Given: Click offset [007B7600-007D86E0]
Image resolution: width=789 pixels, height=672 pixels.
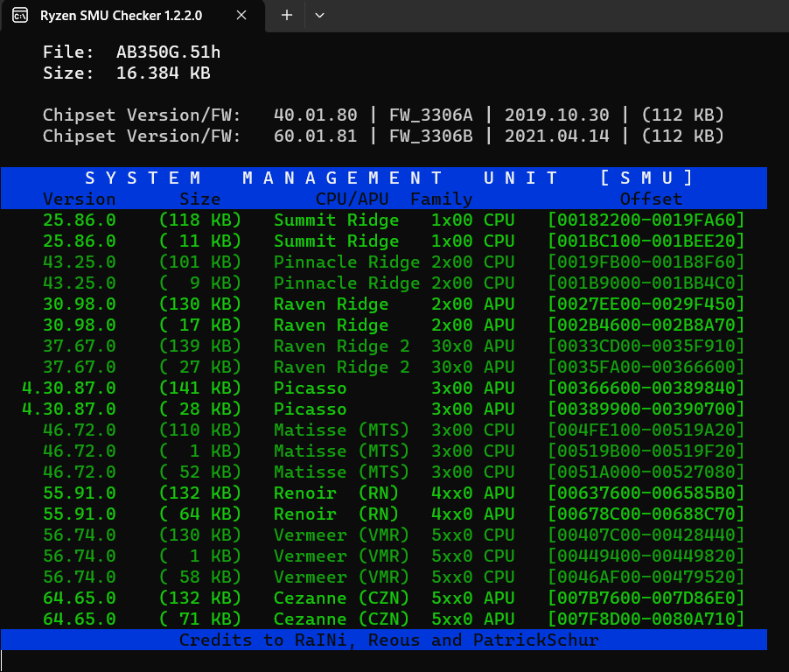Looking at the screenshot, I should [x=646, y=598].
